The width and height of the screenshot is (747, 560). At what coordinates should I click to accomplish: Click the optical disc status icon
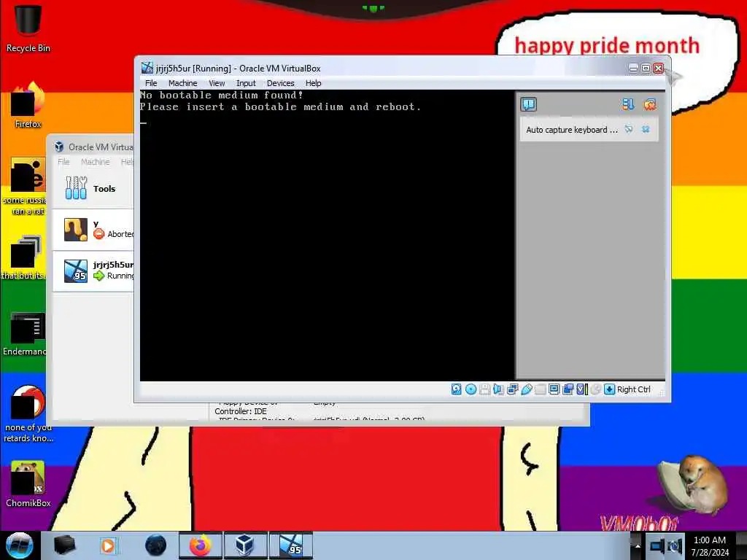[x=471, y=389]
